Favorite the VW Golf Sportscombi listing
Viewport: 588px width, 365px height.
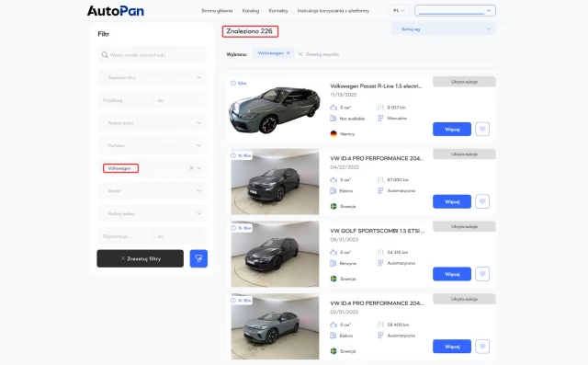pyautogui.click(x=482, y=274)
